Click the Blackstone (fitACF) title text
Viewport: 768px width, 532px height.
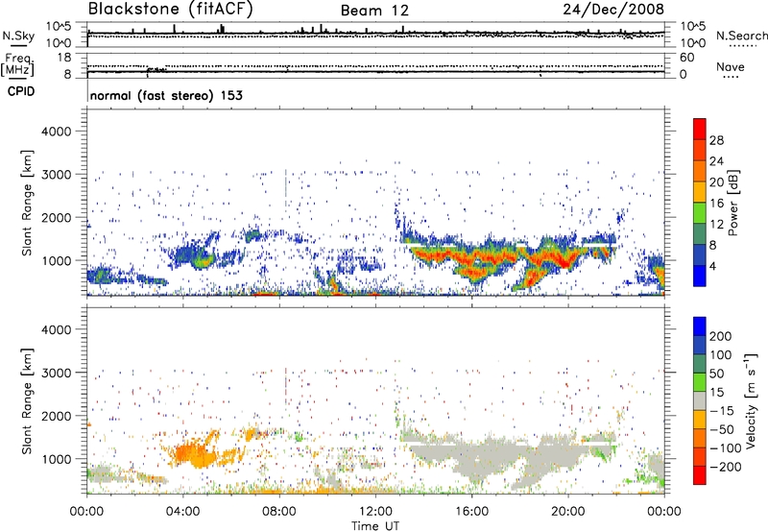point(171,9)
